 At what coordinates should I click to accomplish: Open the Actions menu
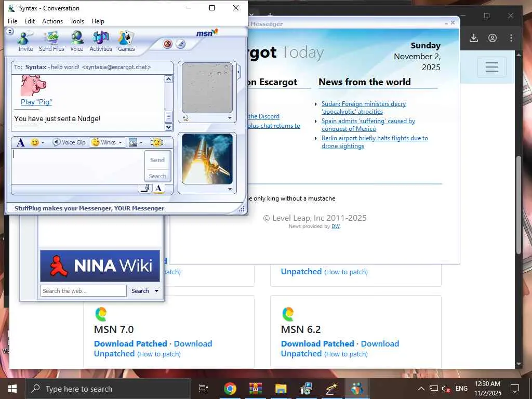pos(52,21)
